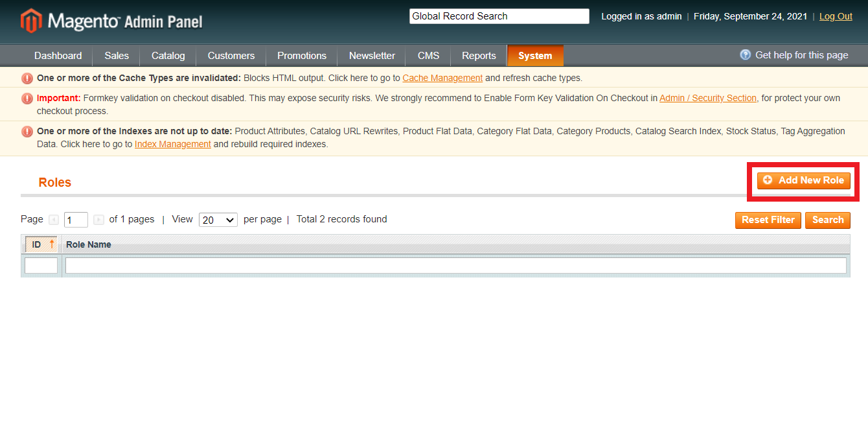Viewport: 868px width, 424px height.
Task: Go to previous page arrow icon
Action: (x=54, y=220)
